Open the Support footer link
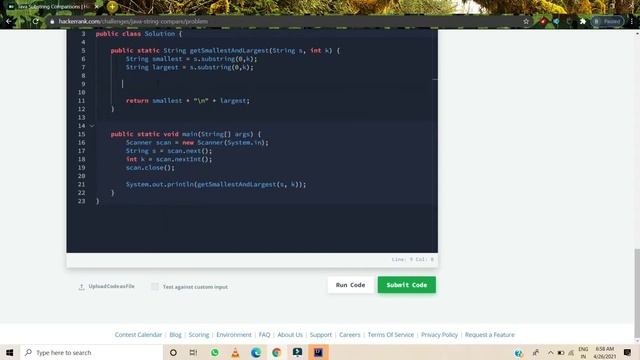The height and width of the screenshot is (360, 640). (x=321, y=335)
